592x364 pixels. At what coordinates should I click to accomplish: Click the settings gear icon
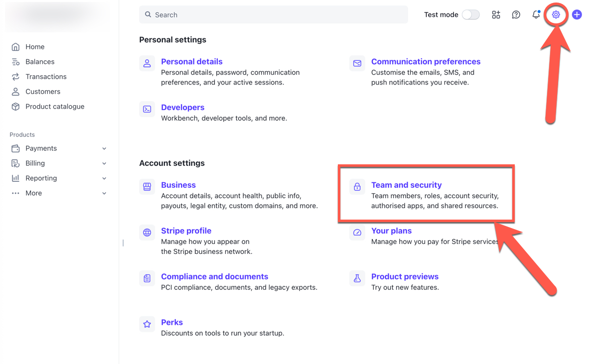[556, 15]
